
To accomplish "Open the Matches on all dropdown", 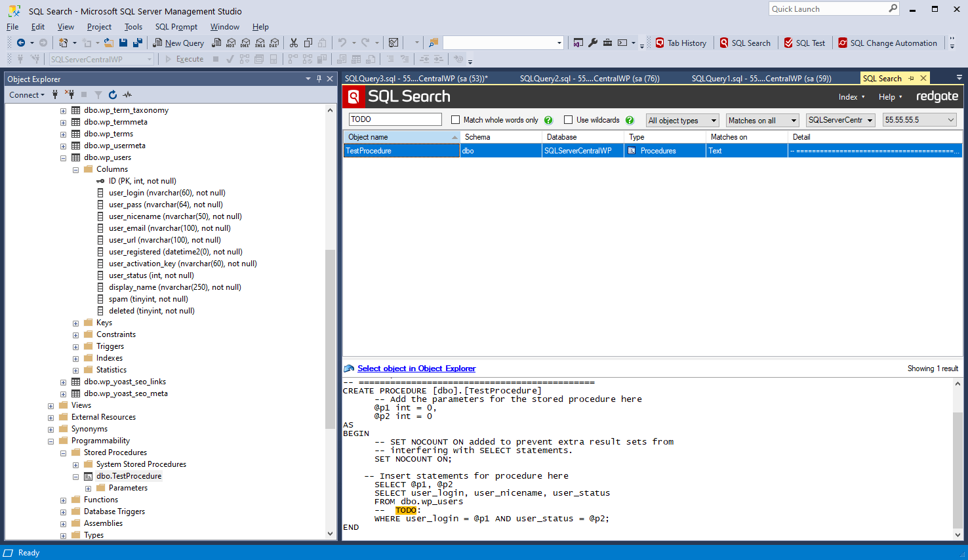I will tap(762, 120).
